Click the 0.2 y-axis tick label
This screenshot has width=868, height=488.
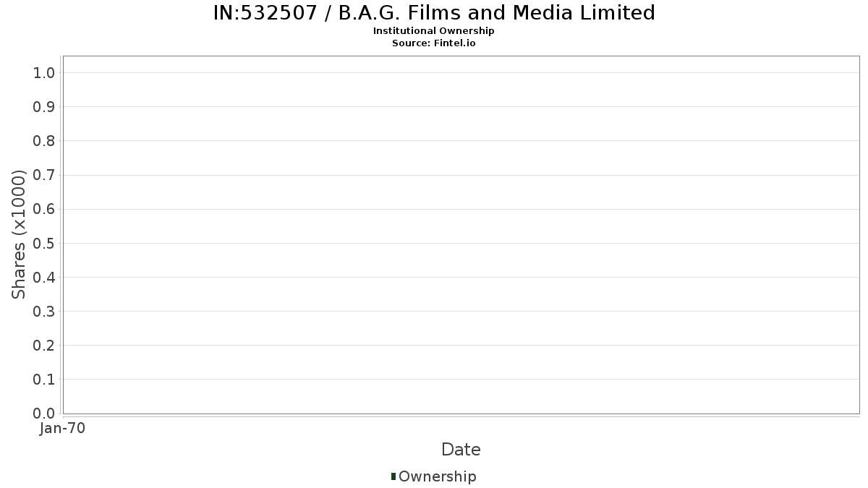pos(44,346)
